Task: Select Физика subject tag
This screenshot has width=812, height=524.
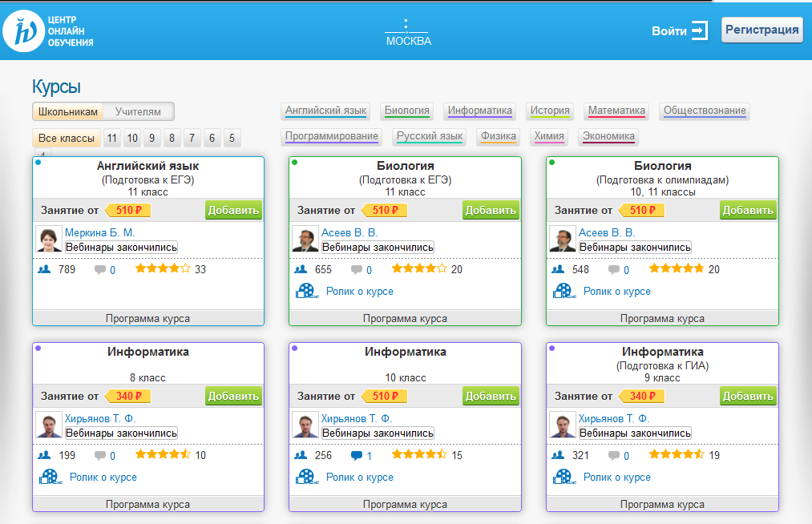Action: tap(498, 137)
